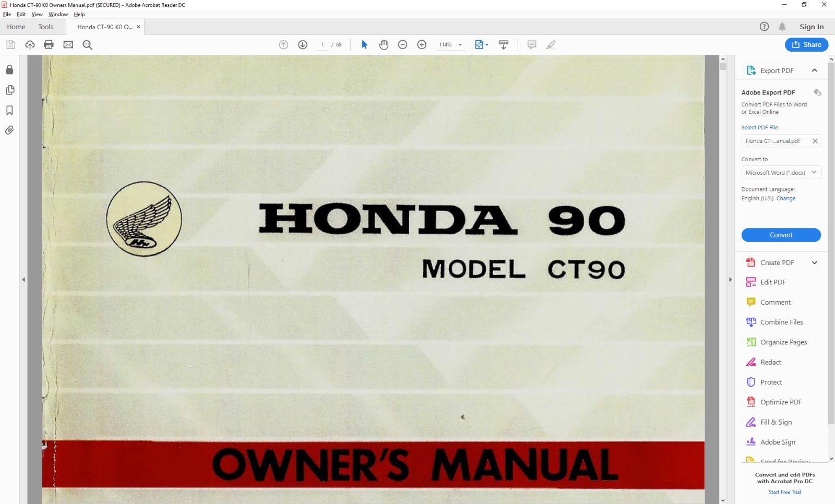The height and width of the screenshot is (504, 835).
Task: Open the Create PDF tool
Action: coord(777,262)
